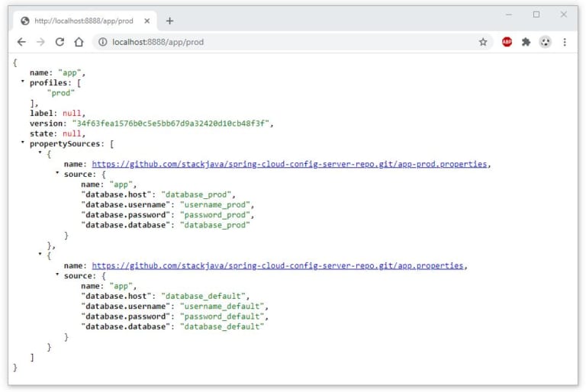Viewport: 586px width, 392px height.
Task: Click the address bar URL field
Action: pos(290,42)
